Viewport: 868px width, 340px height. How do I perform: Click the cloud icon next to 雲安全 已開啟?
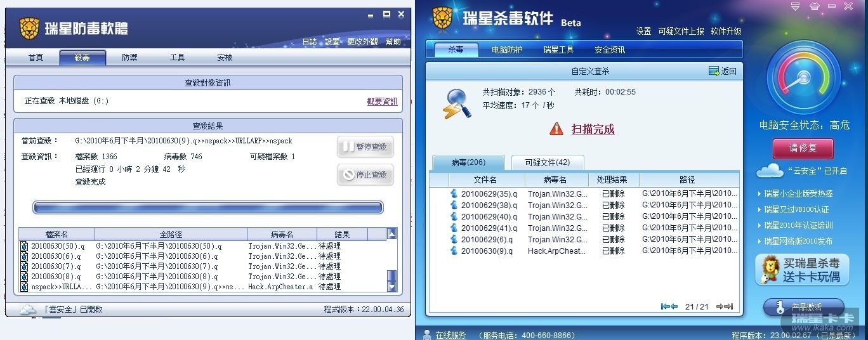point(28,310)
